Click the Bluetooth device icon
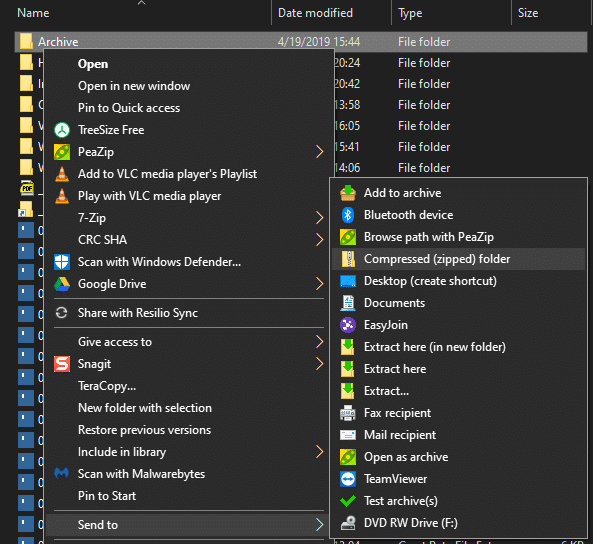Screen dimensions: 593x544 pyautogui.click(x=348, y=215)
